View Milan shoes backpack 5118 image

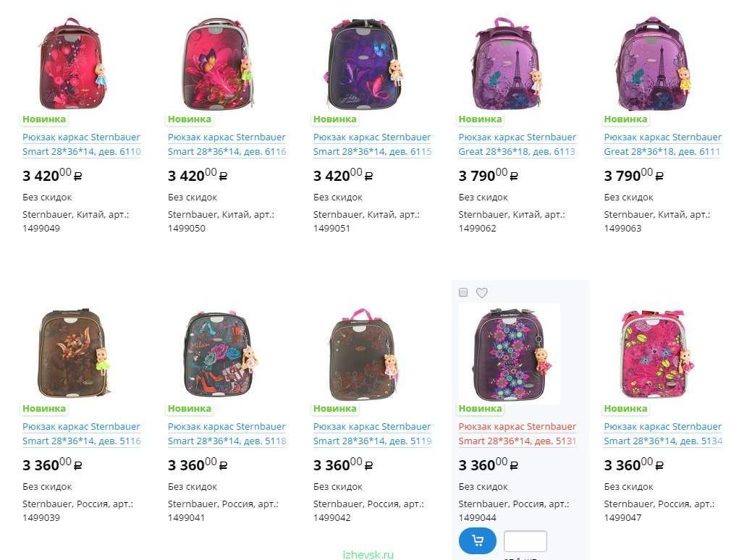[x=221, y=353]
